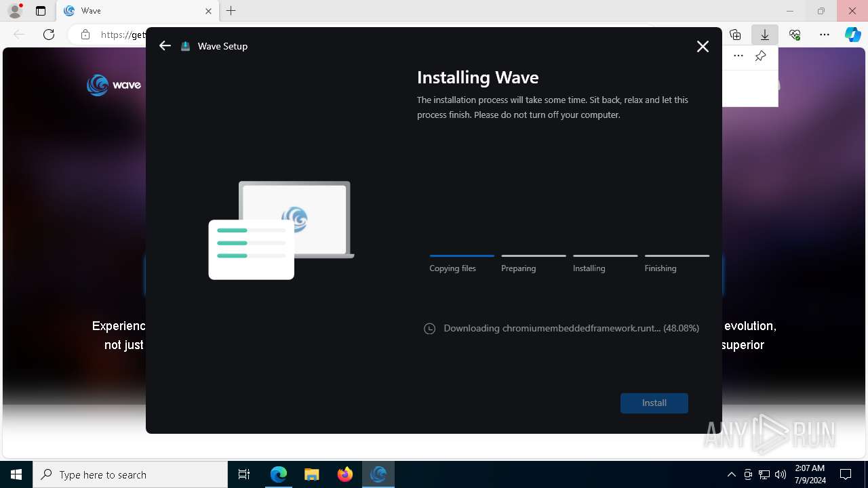This screenshot has height=488, width=868.
Task: Open the Edge tab actions menu
Action: (41, 11)
